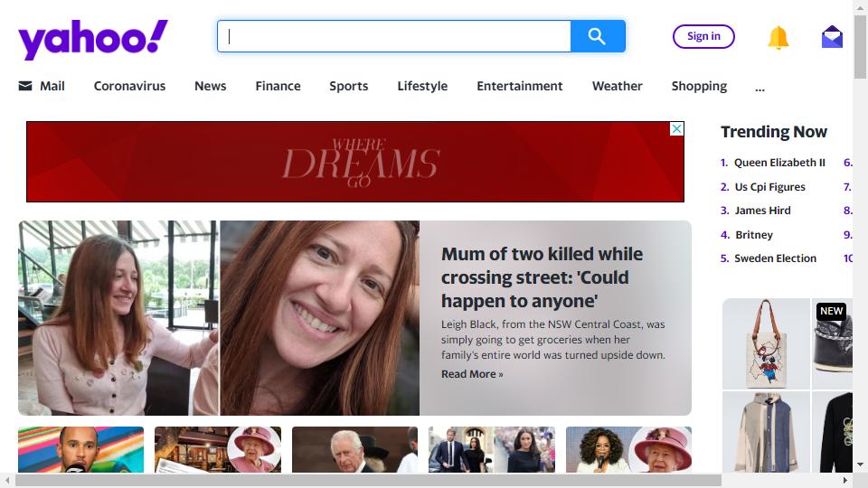
Task: Click the Read More link
Action: pyautogui.click(x=472, y=374)
